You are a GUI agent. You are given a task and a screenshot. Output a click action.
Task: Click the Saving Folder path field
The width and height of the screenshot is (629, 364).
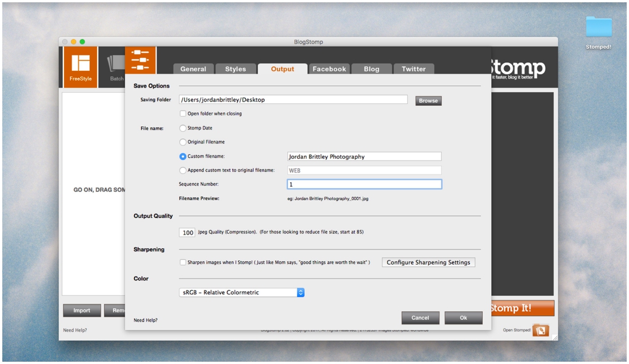coord(293,99)
